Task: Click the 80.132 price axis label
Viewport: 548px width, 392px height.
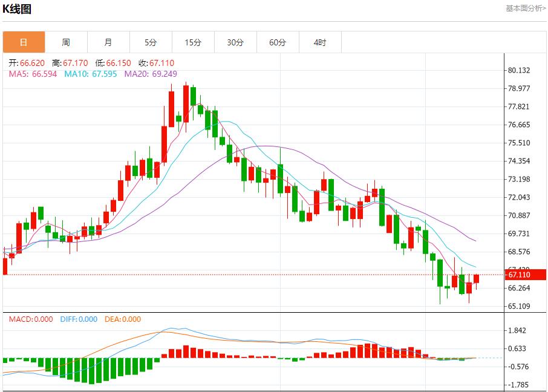Action: [x=519, y=70]
